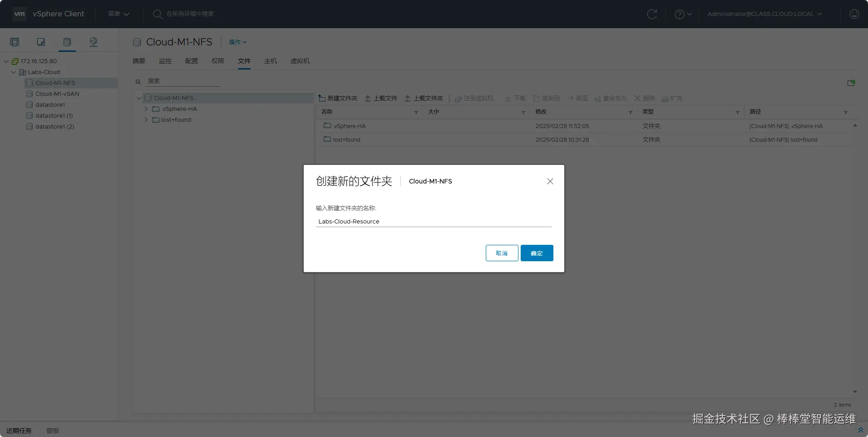Open the help menu icon
868x437 pixels.
680,14
